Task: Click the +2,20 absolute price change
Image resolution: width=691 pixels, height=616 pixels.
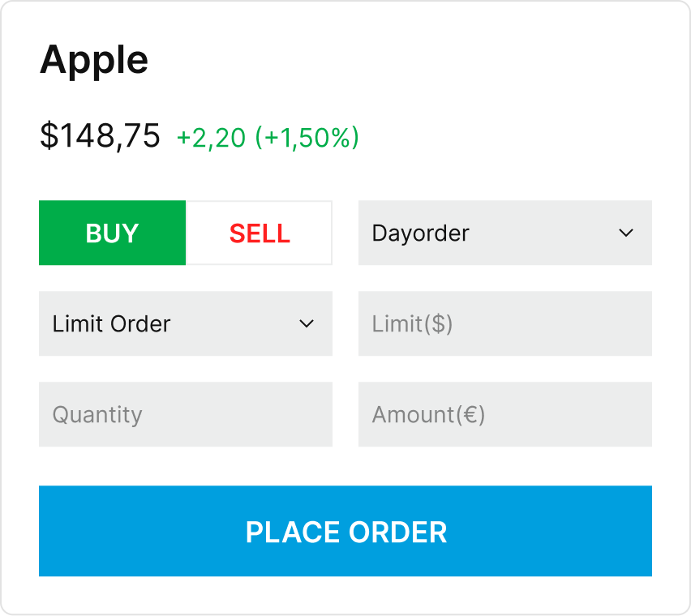Action: coord(211,138)
